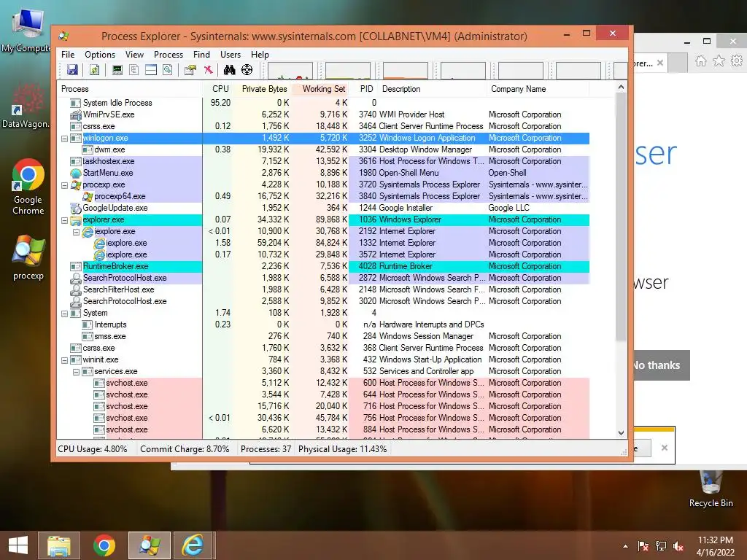Open the Help menu
The width and height of the screenshot is (747, 560).
[260, 55]
